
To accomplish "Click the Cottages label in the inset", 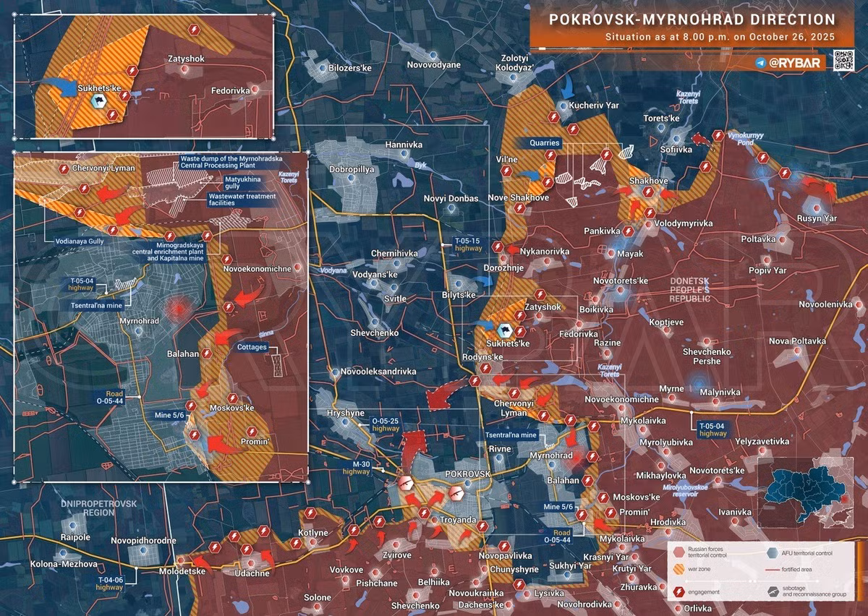I will (251, 347).
